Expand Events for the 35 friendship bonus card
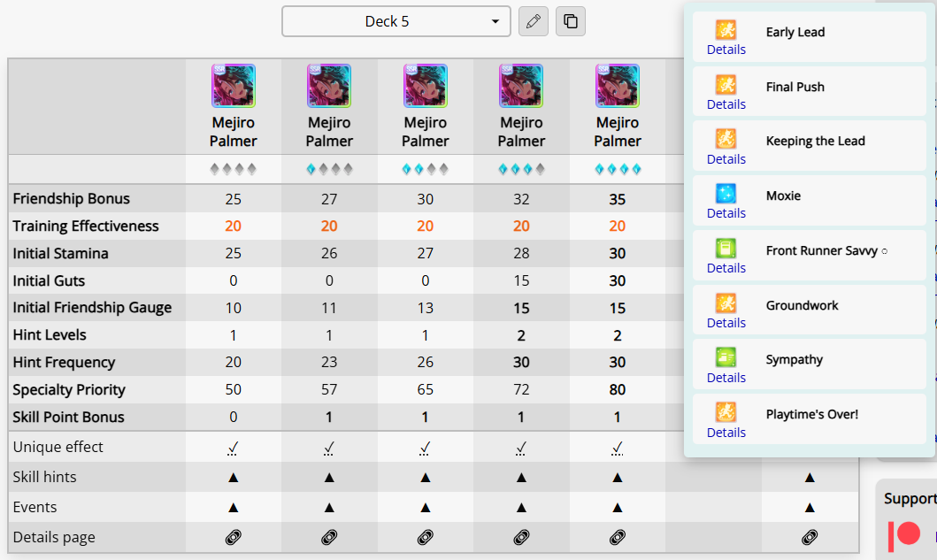The image size is (937, 560). [618, 508]
